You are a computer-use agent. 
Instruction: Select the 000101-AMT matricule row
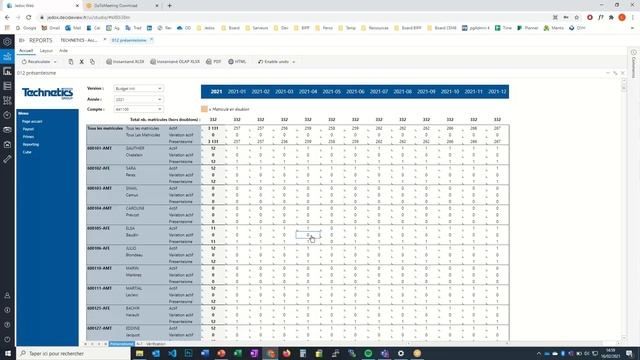point(99,148)
